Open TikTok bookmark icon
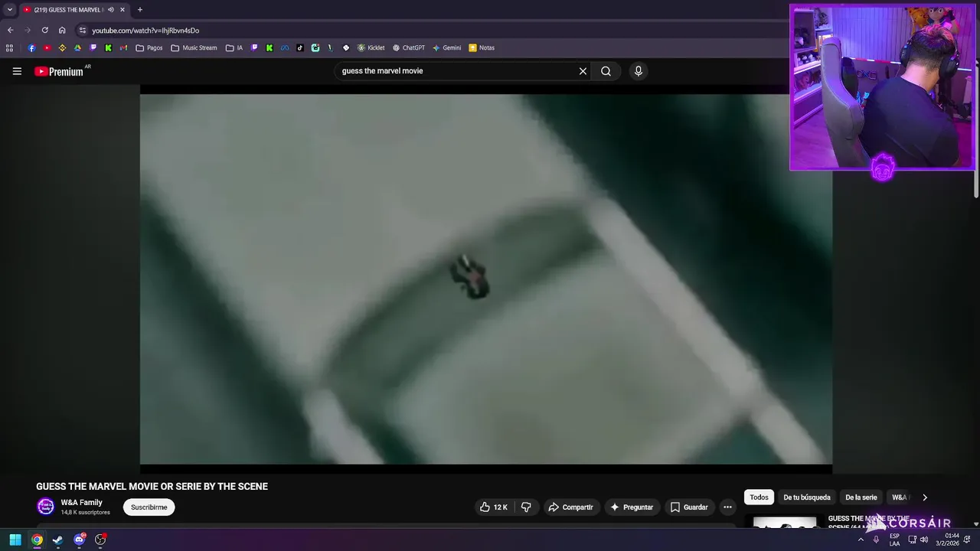980x551 pixels. pyautogui.click(x=299, y=47)
